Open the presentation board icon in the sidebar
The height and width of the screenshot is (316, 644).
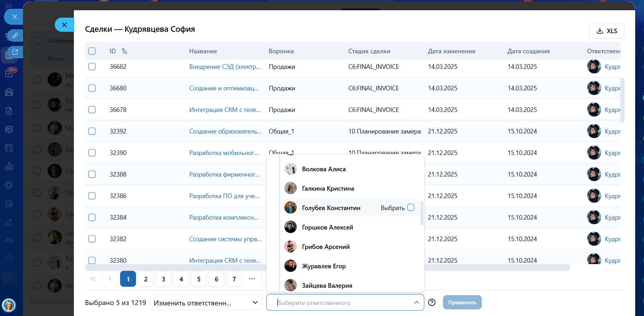[x=9, y=129]
